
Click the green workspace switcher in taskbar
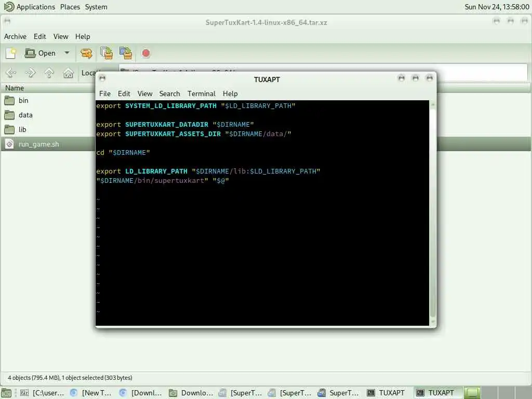pos(472,393)
